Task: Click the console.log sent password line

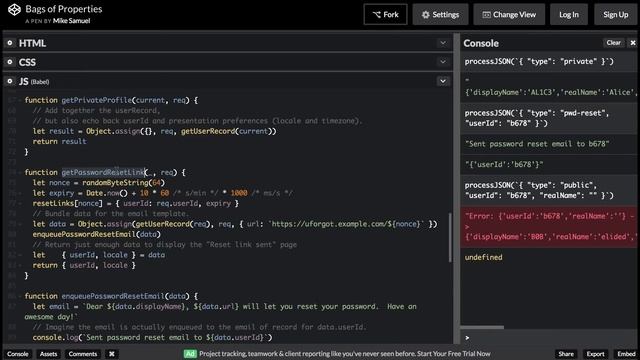Action: [152, 338]
